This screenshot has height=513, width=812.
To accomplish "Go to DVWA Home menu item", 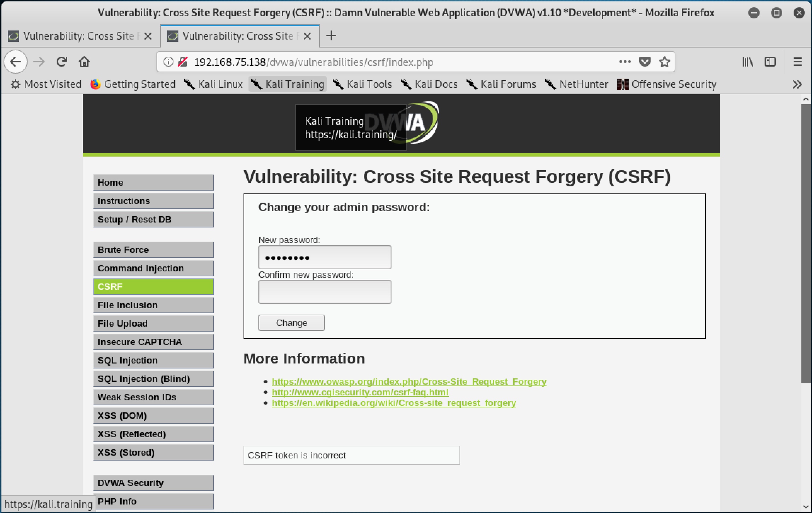I will point(154,182).
